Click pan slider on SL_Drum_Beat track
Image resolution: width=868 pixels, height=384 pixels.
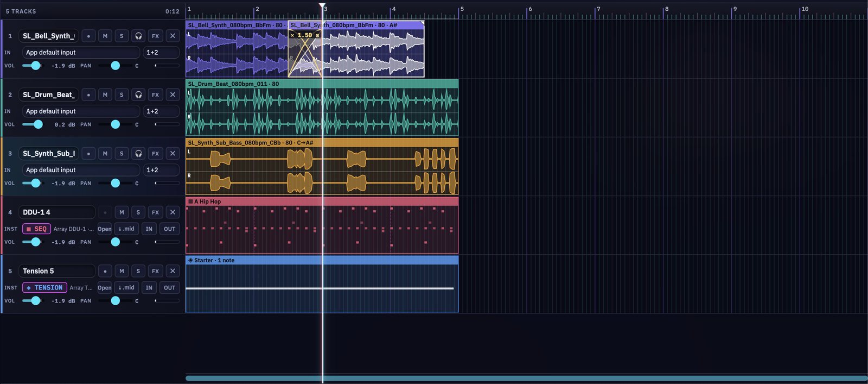click(x=115, y=124)
